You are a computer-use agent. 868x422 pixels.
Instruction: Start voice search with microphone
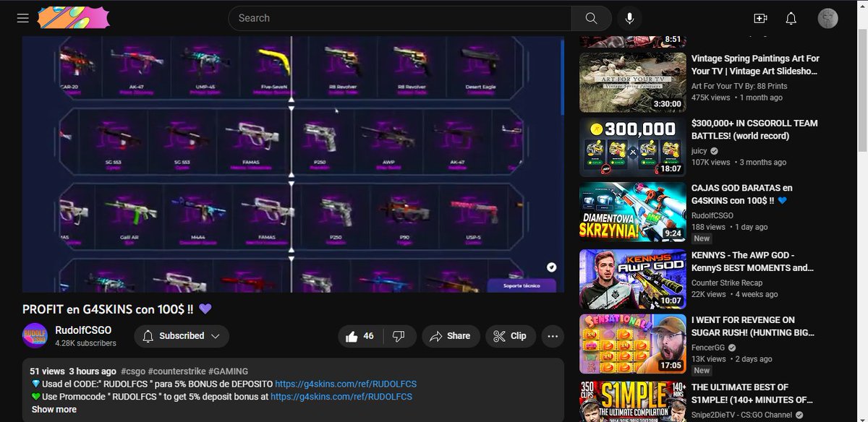tap(630, 18)
